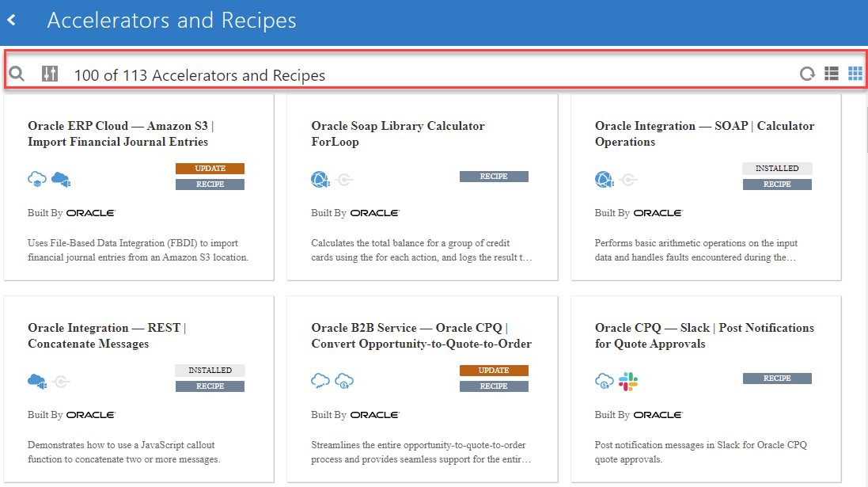This screenshot has height=487, width=868.
Task: Click the cloud icon on the B2B Service card
Action: point(320,381)
